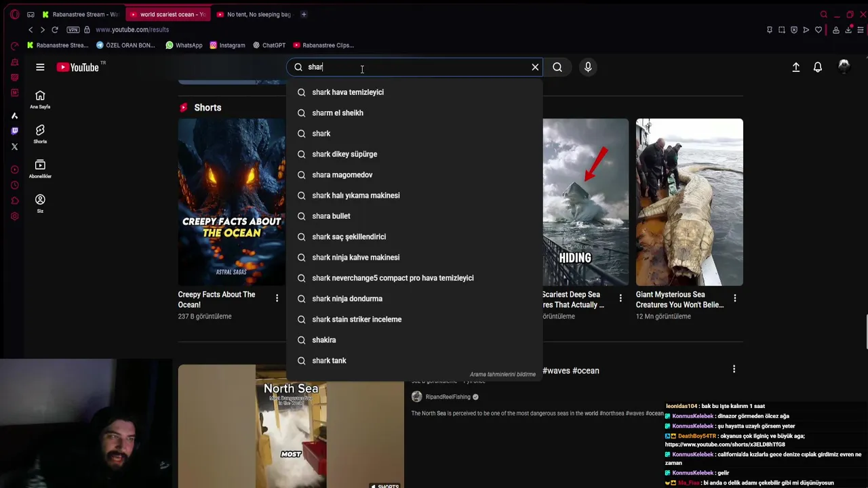
Task: Switch to Rabanastree Stream tab
Action: tap(79, 14)
